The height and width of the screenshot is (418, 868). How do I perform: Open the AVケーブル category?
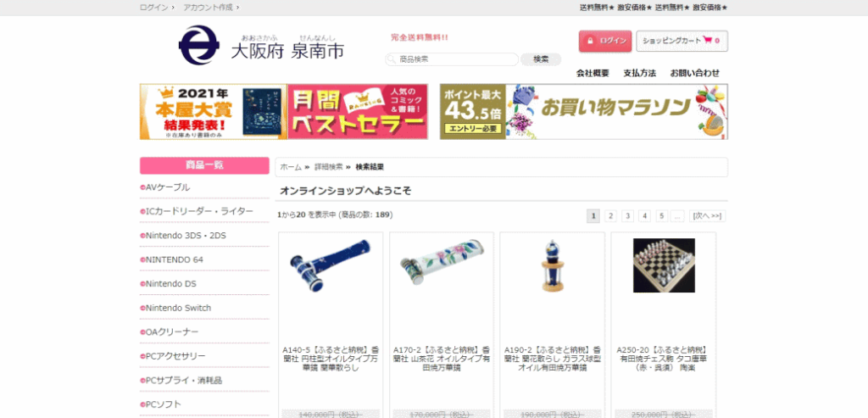(168, 187)
